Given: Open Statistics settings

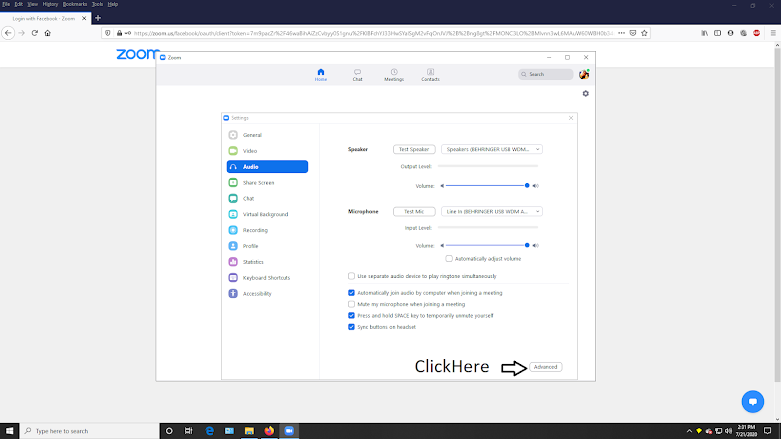Looking at the screenshot, I should coord(267,262).
